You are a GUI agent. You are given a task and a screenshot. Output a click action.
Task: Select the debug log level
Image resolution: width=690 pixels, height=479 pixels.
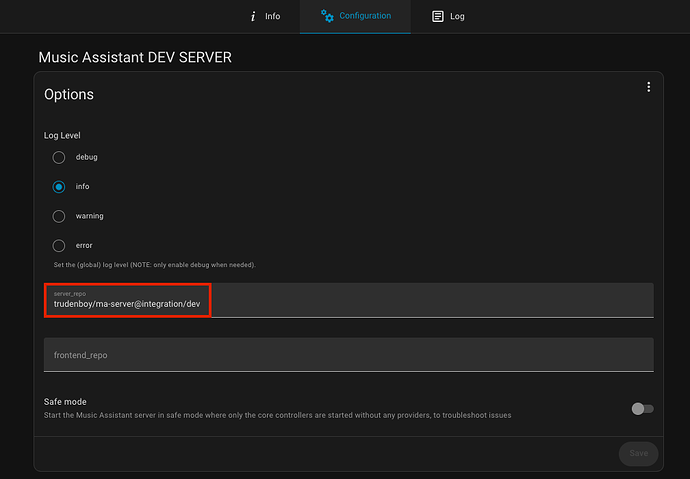click(59, 157)
